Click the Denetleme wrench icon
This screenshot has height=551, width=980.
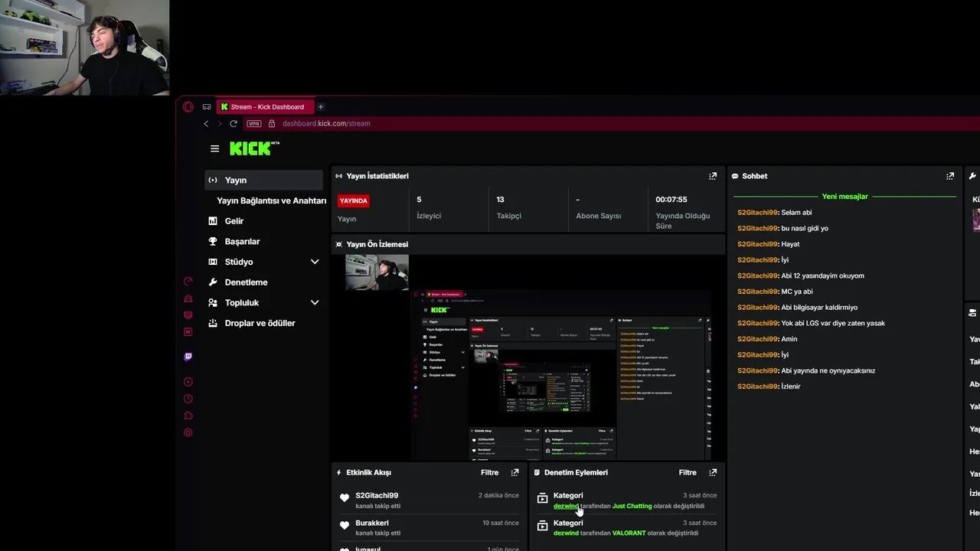point(213,282)
